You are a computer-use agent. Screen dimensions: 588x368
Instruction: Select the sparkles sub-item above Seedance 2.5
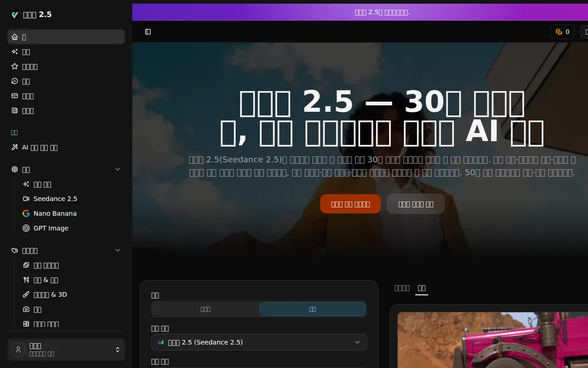[x=72, y=184]
